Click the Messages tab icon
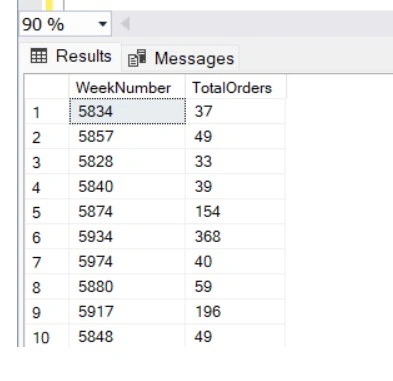This screenshot has width=393, height=381. click(137, 58)
